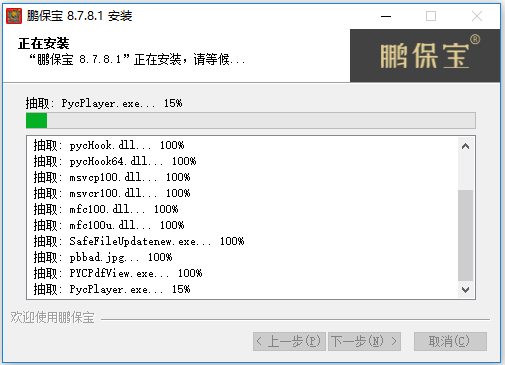The width and height of the screenshot is (505, 365).
Task: Click the 欢迎使用鹏保宝 footer text
Action: pyautogui.click(x=52, y=318)
